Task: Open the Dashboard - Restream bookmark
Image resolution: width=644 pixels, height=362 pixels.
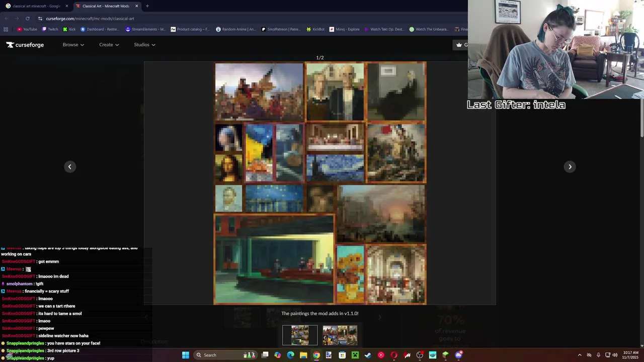Action: click(x=100, y=29)
